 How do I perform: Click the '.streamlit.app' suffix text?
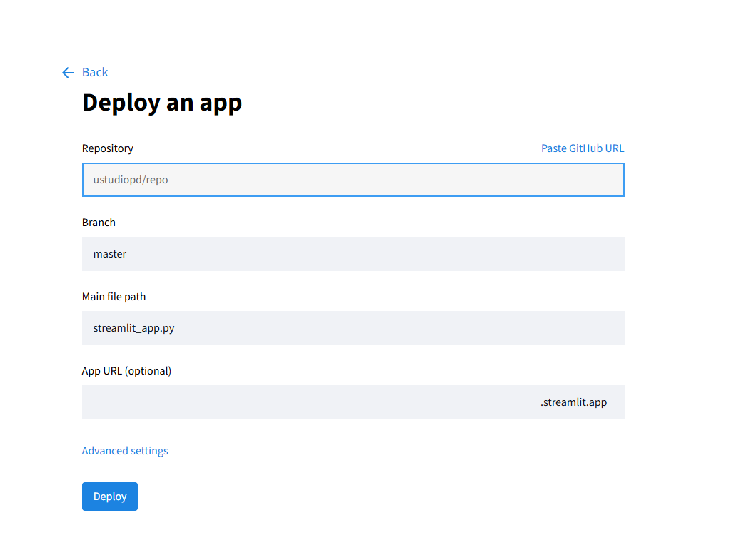click(573, 402)
